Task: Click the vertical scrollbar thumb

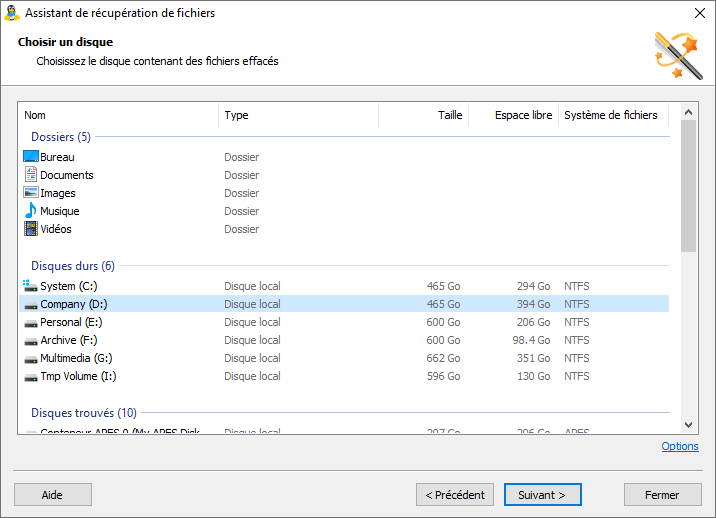Action: tap(689, 186)
